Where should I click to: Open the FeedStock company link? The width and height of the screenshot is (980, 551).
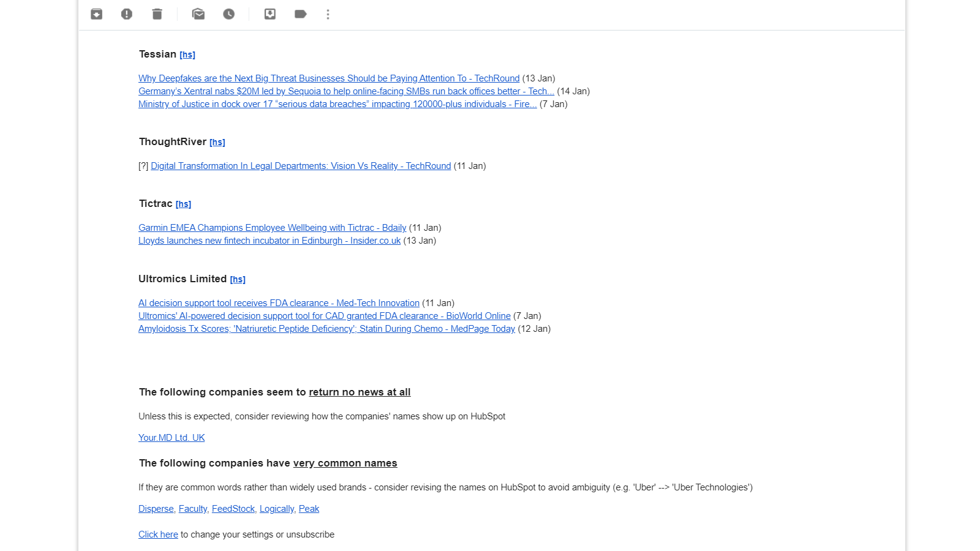(233, 509)
